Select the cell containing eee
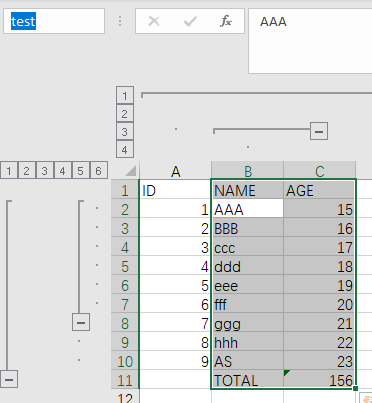Viewport: 372px width, 403px height. pyautogui.click(x=248, y=285)
